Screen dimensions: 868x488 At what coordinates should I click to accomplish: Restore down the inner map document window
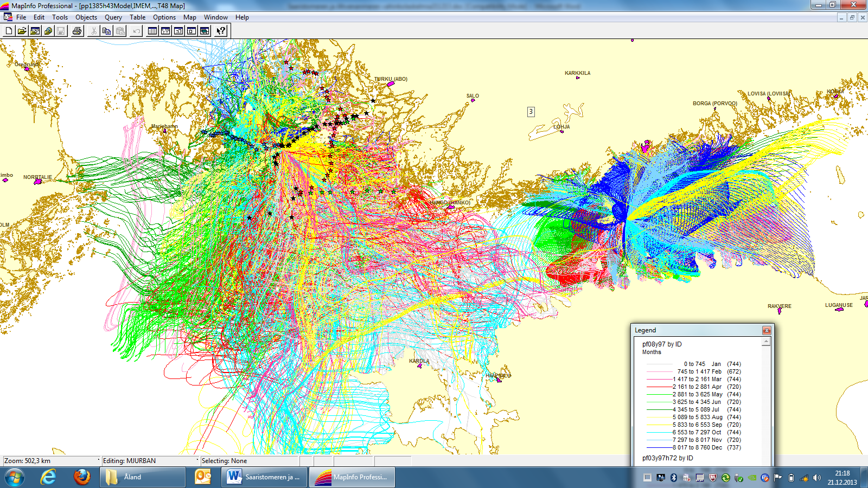tap(852, 17)
